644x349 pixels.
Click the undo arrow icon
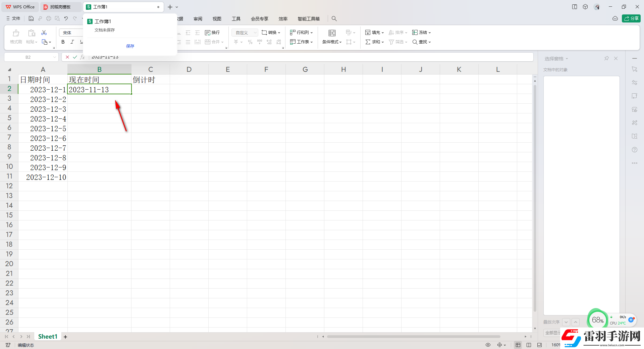66,19
